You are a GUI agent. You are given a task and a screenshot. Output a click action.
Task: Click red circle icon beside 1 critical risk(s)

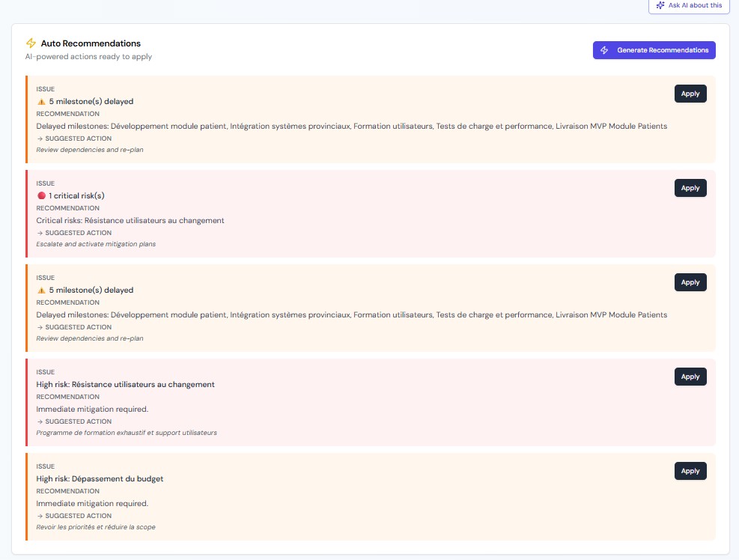[41, 195]
